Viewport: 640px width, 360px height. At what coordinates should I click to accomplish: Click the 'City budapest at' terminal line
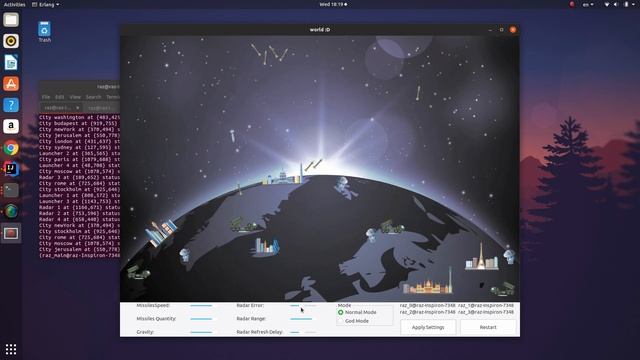point(79,123)
